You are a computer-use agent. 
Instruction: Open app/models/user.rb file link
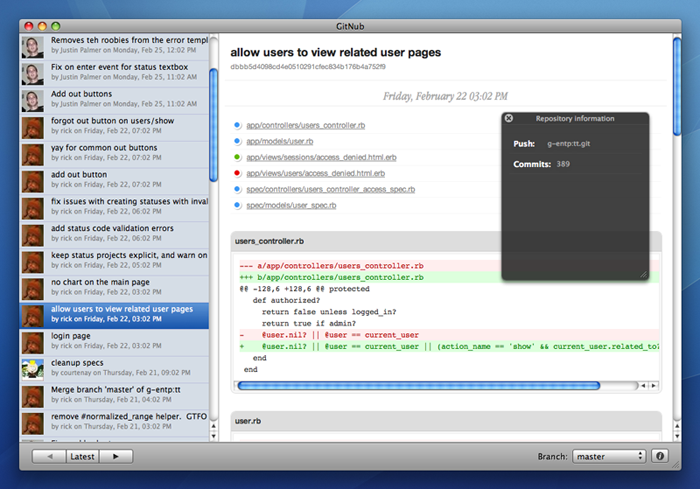[280, 142]
